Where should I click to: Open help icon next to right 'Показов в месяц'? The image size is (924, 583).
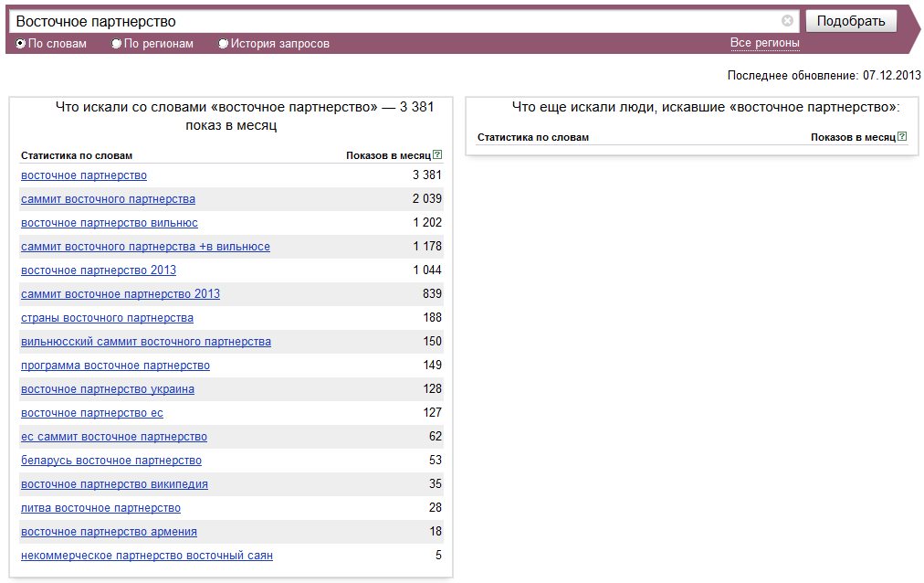point(902,136)
